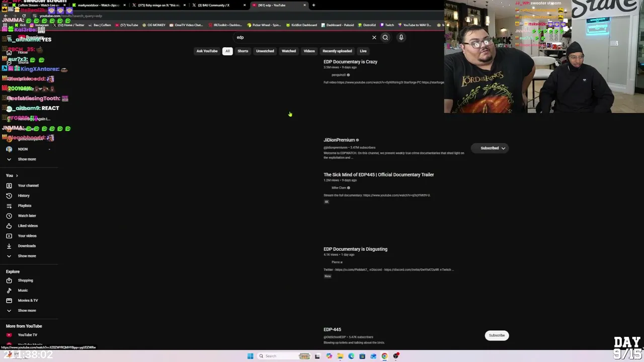Open the EDP-445 channel result
This screenshot has height=362, width=644.
(x=332, y=329)
